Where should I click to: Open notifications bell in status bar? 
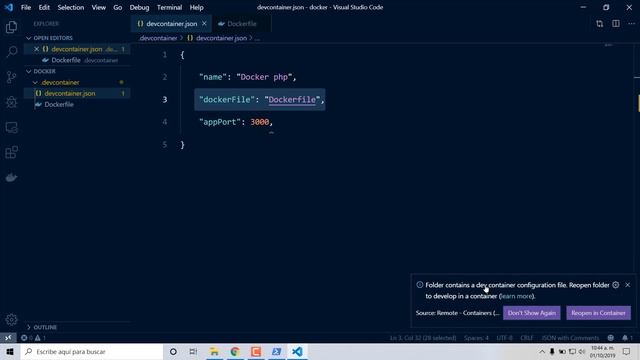(627, 338)
